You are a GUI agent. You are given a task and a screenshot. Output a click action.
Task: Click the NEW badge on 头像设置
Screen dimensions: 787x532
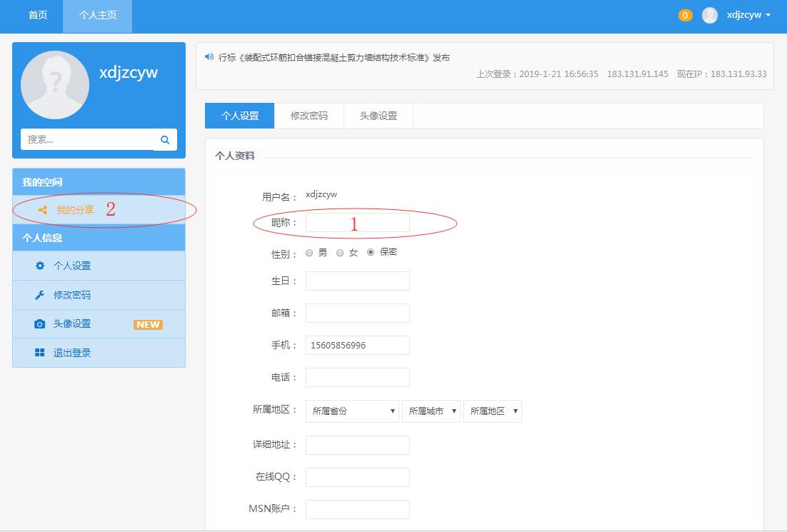click(148, 325)
